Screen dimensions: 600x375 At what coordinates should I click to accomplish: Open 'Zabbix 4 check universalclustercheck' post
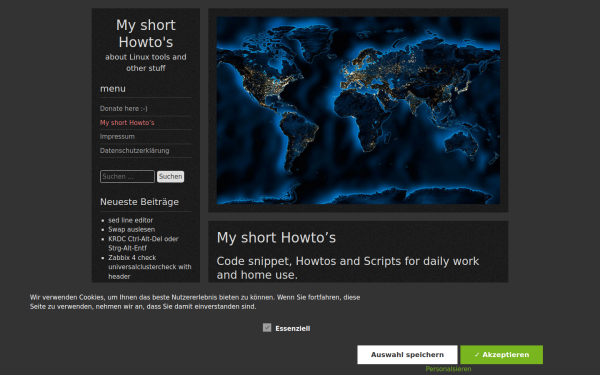[150, 267]
